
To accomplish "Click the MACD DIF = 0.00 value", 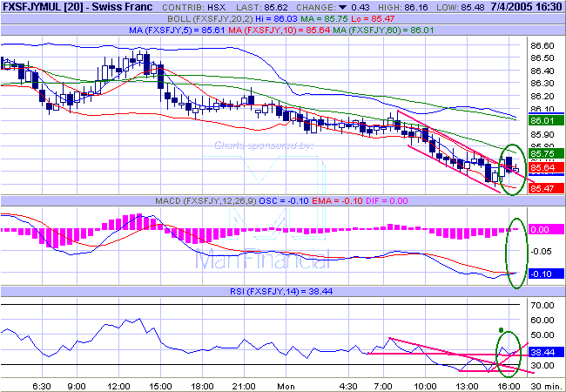I will (387, 200).
